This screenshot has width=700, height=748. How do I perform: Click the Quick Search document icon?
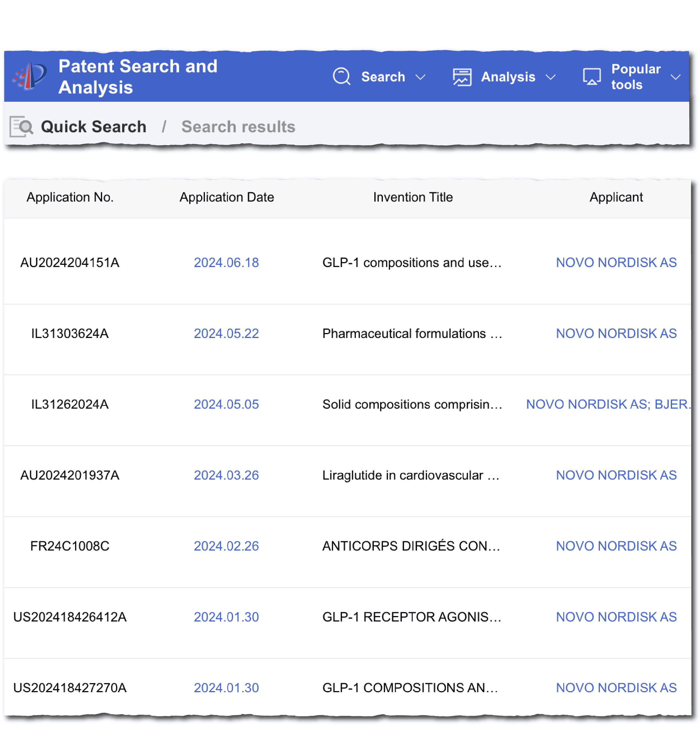click(x=21, y=127)
